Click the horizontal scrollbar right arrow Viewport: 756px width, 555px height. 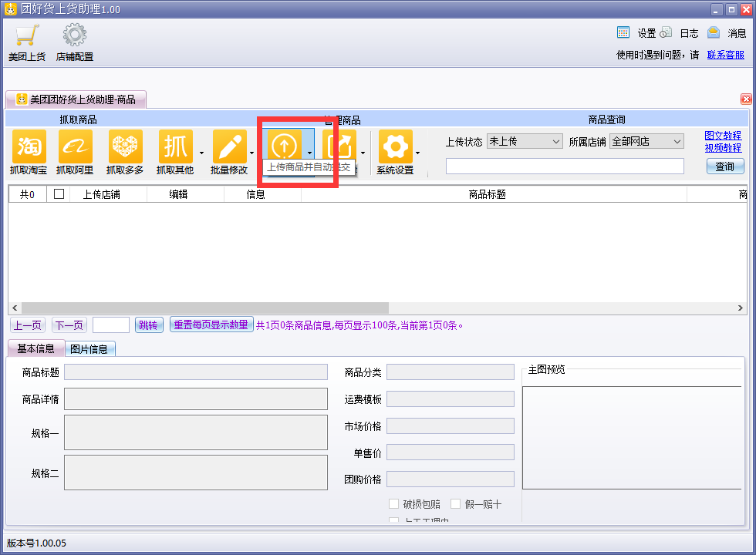(741, 308)
